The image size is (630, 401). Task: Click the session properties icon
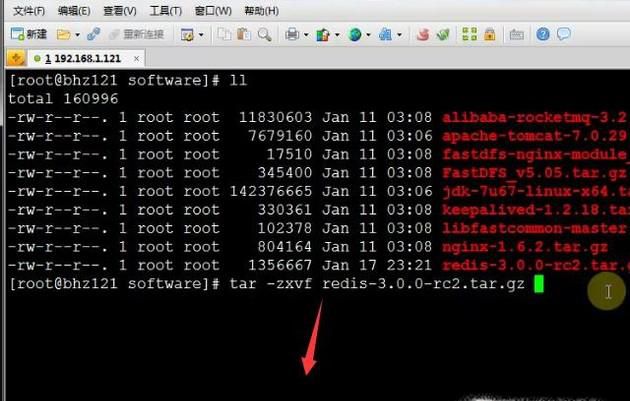[187, 35]
